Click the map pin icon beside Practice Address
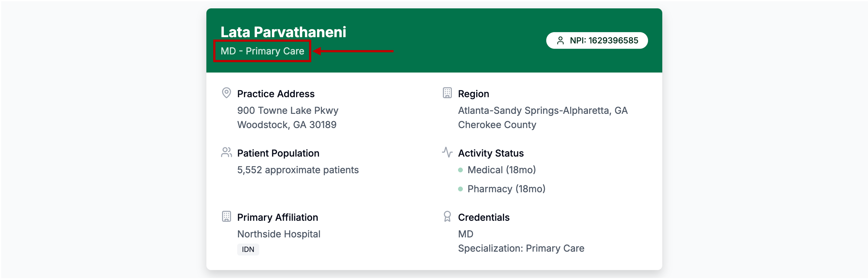 227,93
